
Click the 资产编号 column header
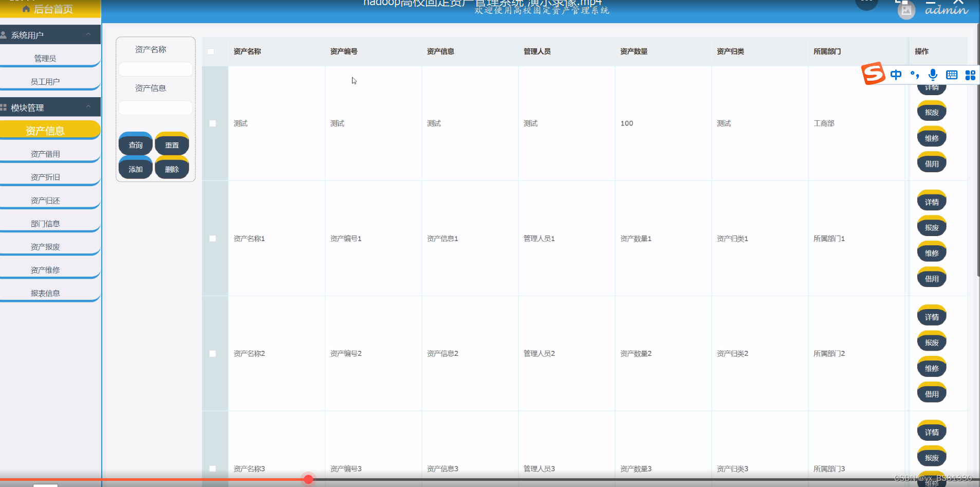[x=344, y=51]
